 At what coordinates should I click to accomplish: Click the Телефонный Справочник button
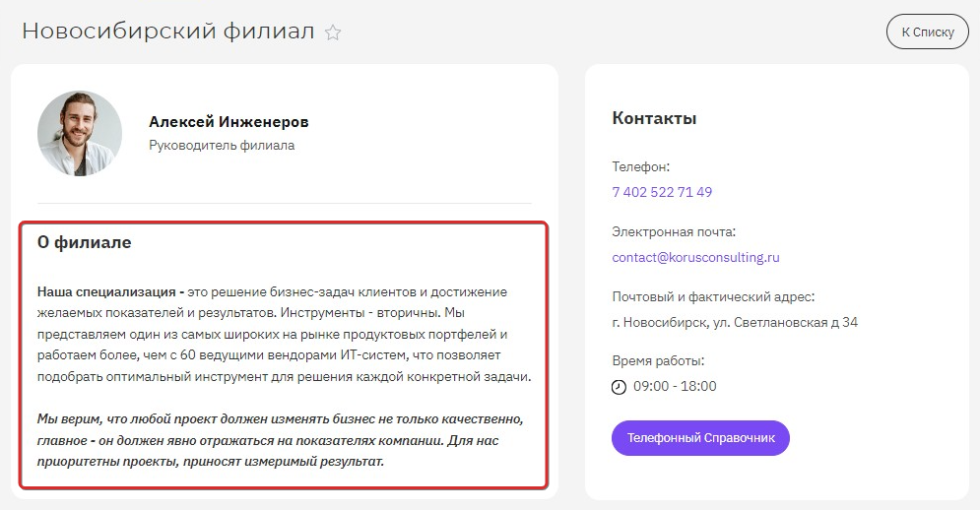tap(700, 438)
